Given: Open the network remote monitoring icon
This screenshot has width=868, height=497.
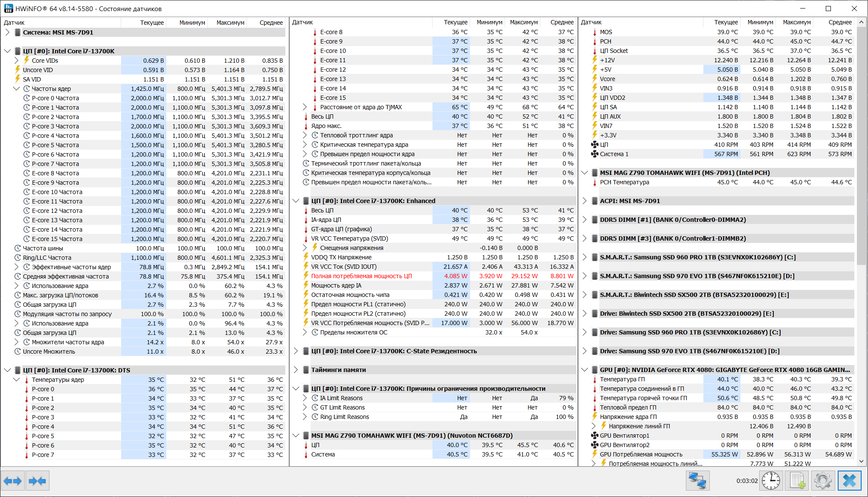Looking at the screenshot, I should (x=697, y=481).
